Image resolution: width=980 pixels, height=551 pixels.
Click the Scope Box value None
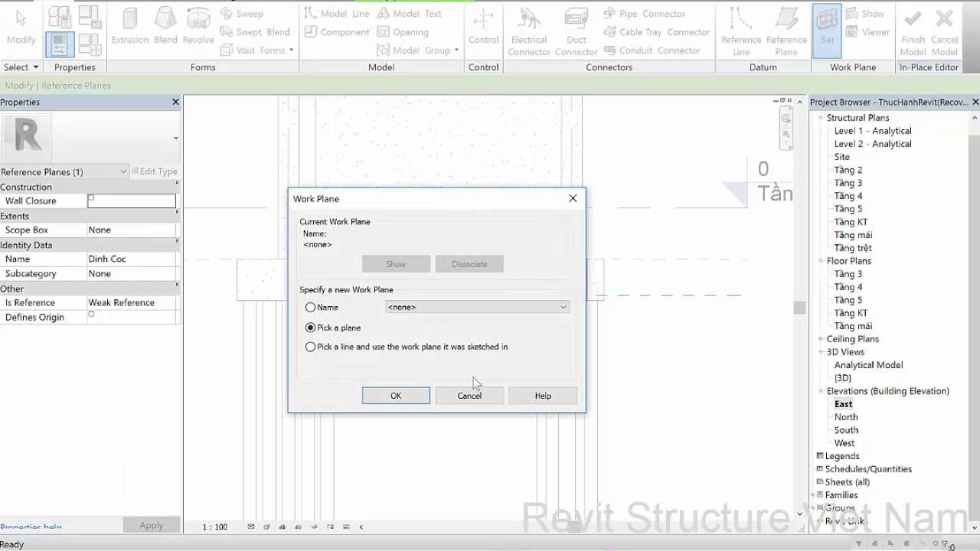click(131, 230)
